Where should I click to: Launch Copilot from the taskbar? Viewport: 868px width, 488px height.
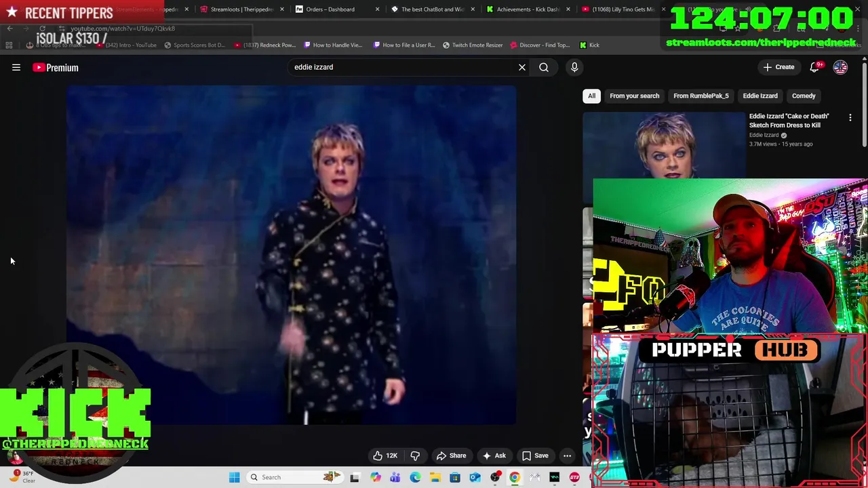[375, 477]
